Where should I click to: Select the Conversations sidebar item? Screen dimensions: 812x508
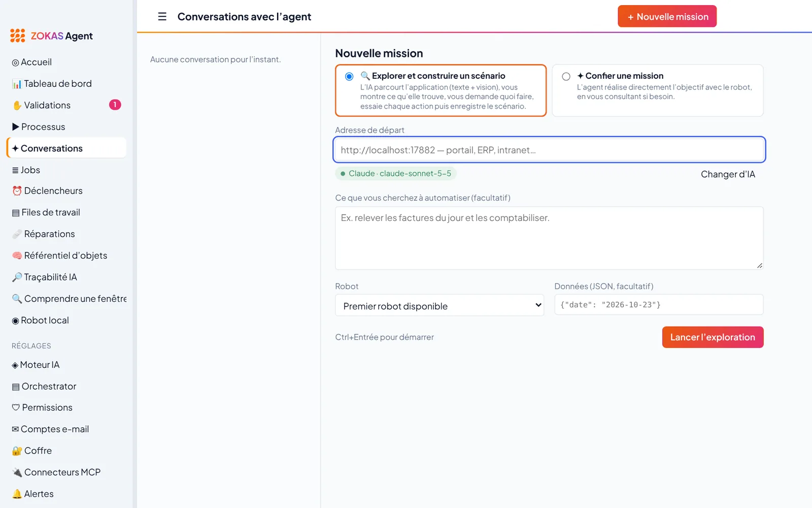pos(66,148)
